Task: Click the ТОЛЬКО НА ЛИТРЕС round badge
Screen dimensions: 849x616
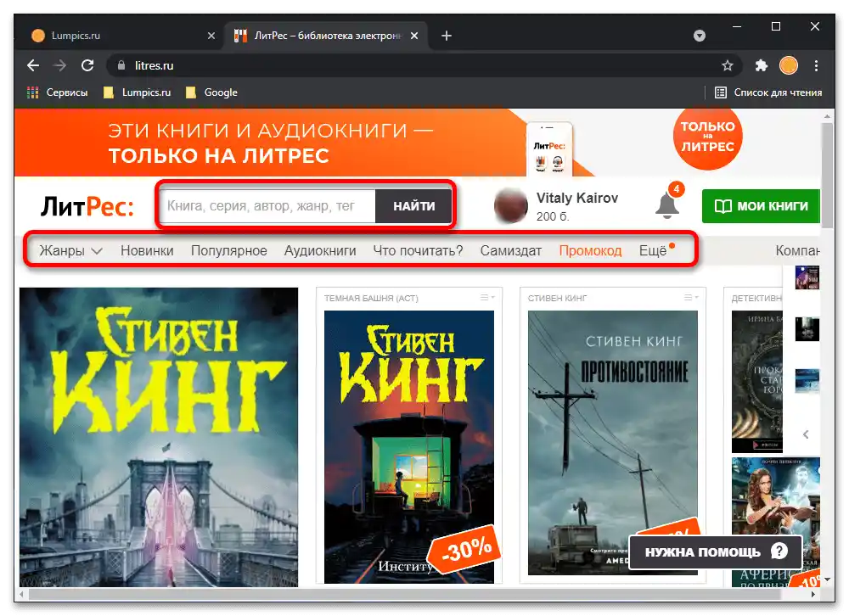Action: [x=707, y=137]
